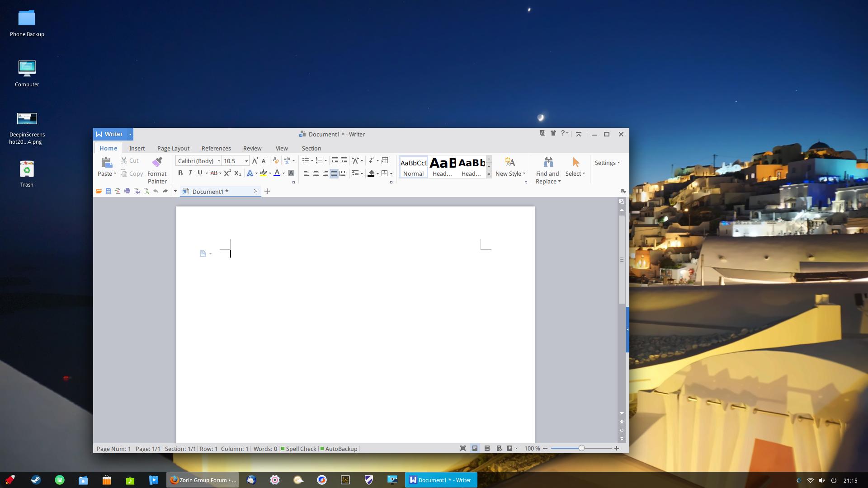Screen dimensions: 868x488
Task: Toggle Italic formatting
Action: [x=190, y=173]
